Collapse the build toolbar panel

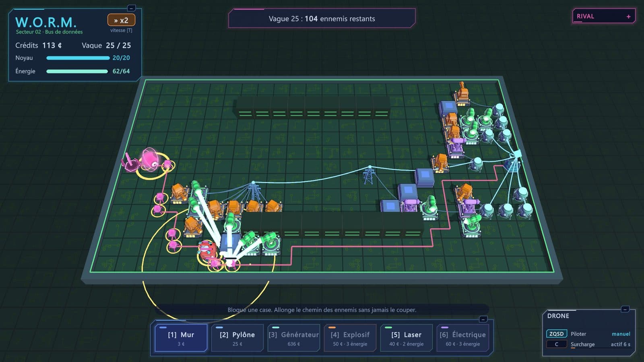click(x=483, y=319)
